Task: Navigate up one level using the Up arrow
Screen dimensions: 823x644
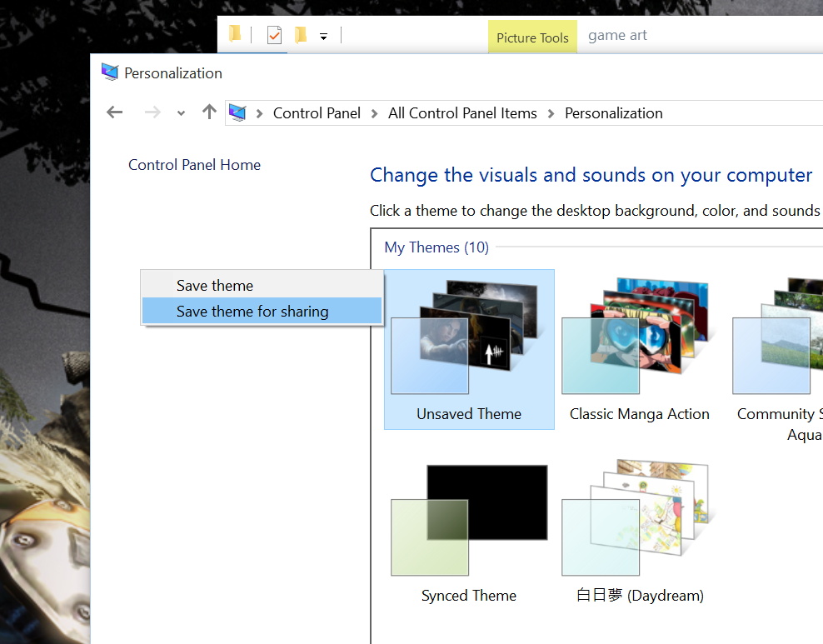Action: pos(208,112)
